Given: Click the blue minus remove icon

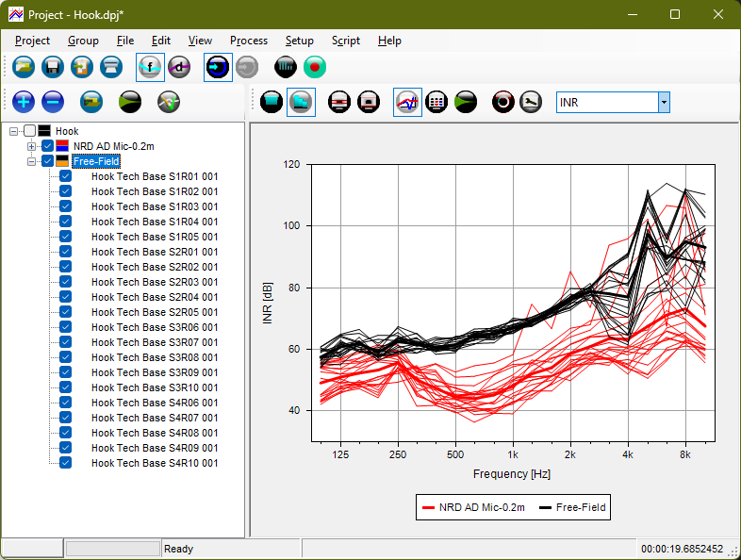Looking at the screenshot, I should point(53,102).
